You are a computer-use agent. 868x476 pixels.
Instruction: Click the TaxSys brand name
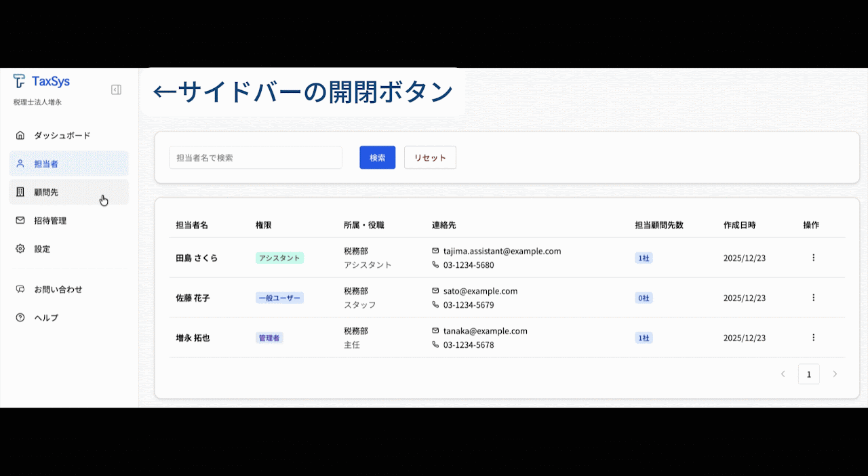tap(51, 81)
